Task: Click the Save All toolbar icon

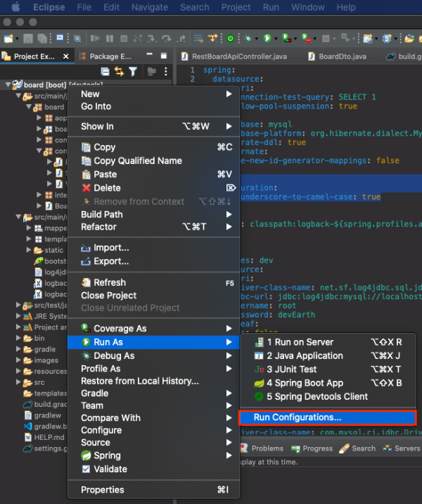Action: pyautogui.click(x=42, y=39)
